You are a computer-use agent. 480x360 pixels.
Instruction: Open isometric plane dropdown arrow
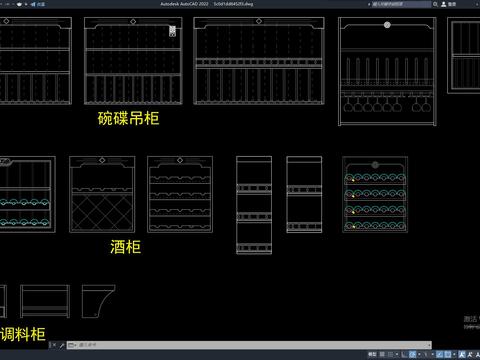point(433,354)
